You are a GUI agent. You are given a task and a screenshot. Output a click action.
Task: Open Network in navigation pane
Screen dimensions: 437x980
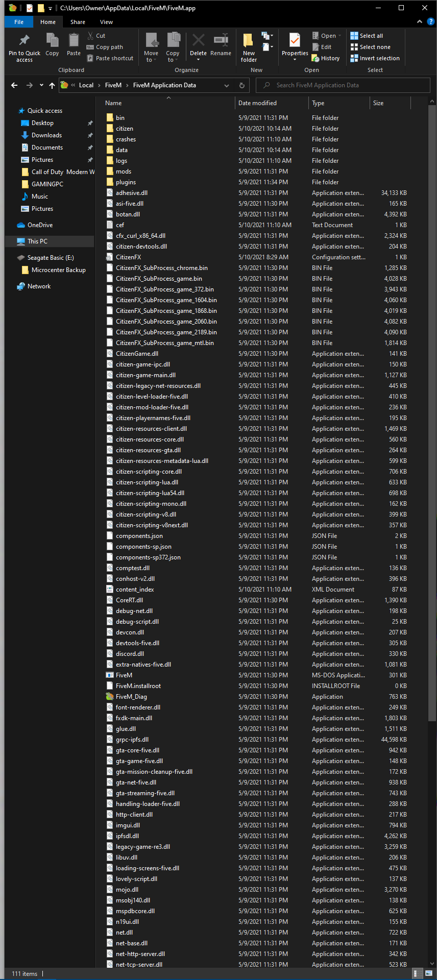coord(39,286)
